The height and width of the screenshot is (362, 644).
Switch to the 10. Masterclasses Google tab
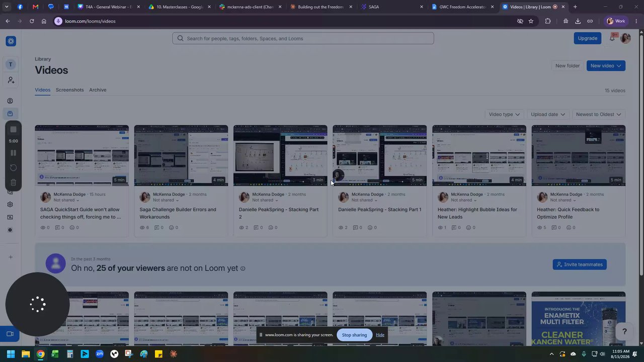point(180,7)
